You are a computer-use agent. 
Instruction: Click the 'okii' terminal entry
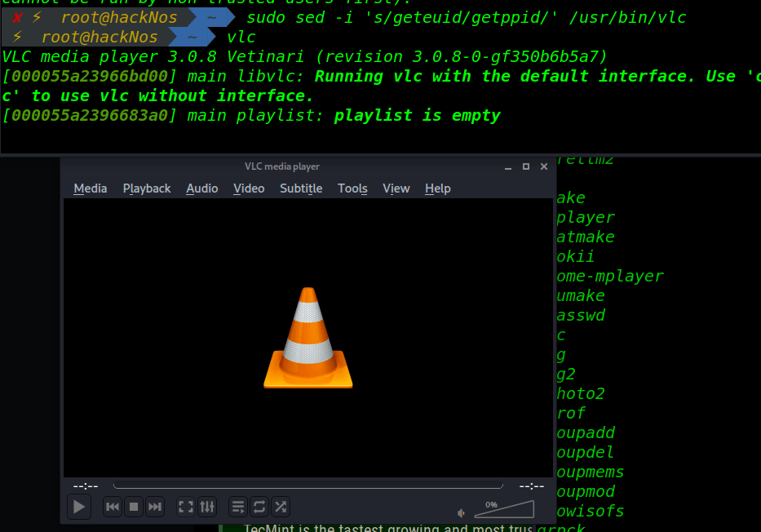point(576,256)
